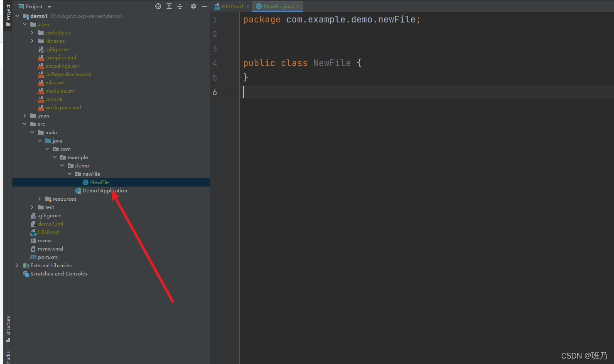
Task: Open the Project view dropdown
Action: 49,7
